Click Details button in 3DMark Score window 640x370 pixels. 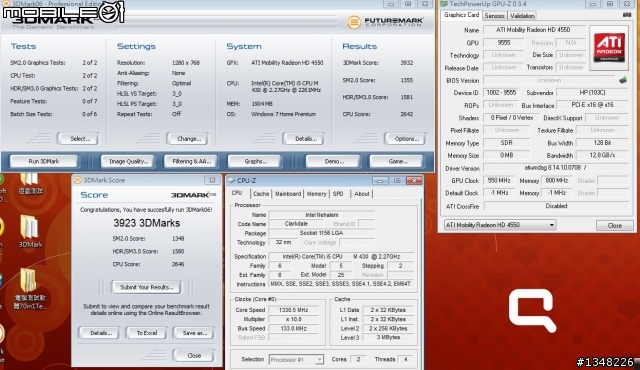pos(100,333)
